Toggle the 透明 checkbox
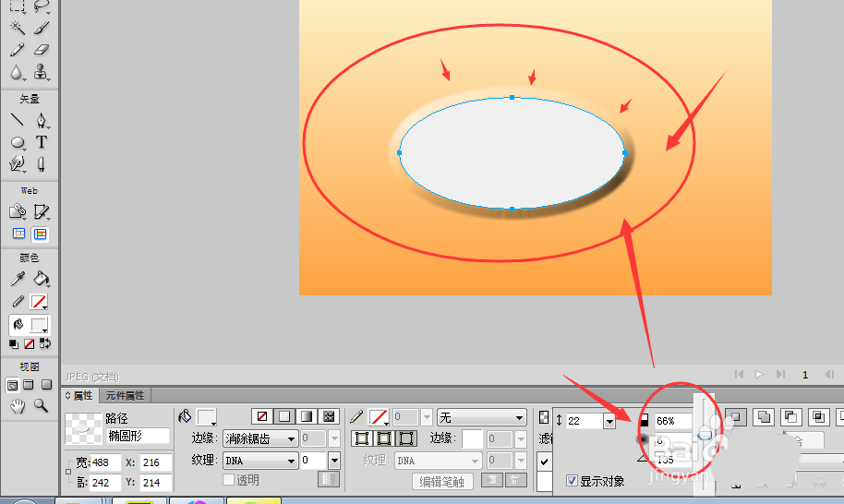Image resolution: width=844 pixels, height=504 pixels. (x=229, y=479)
